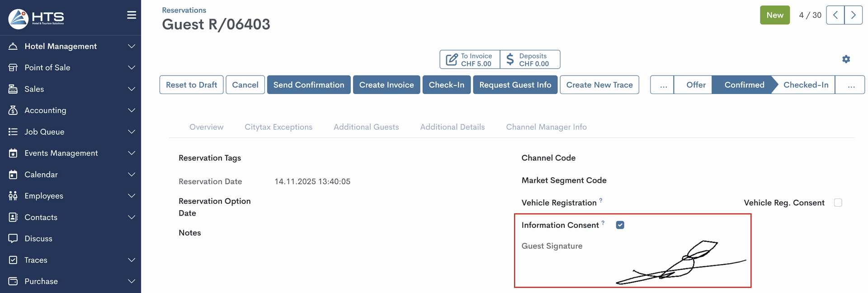
Task: Click the To Invoice CHF 5.00 stat button
Action: coord(470,60)
